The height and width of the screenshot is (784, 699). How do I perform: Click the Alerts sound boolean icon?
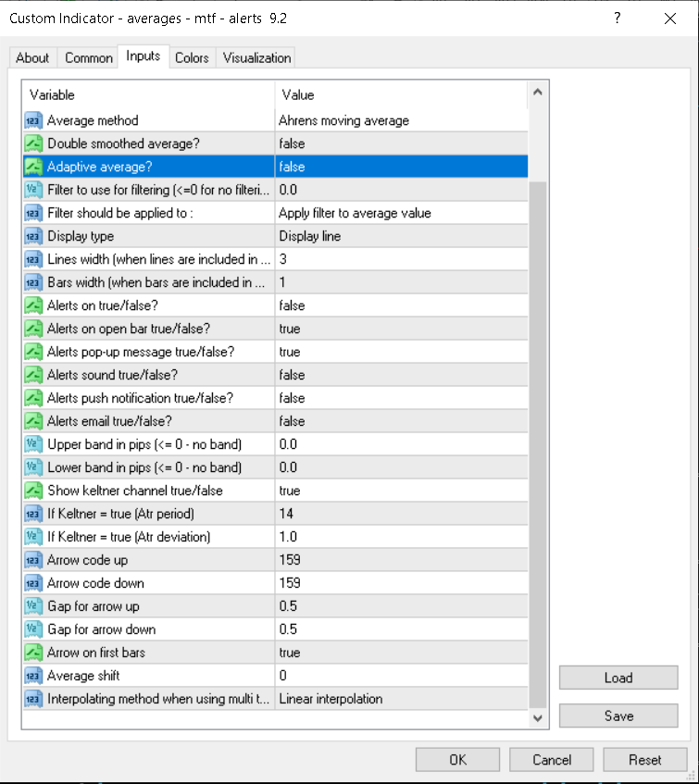coord(33,375)
